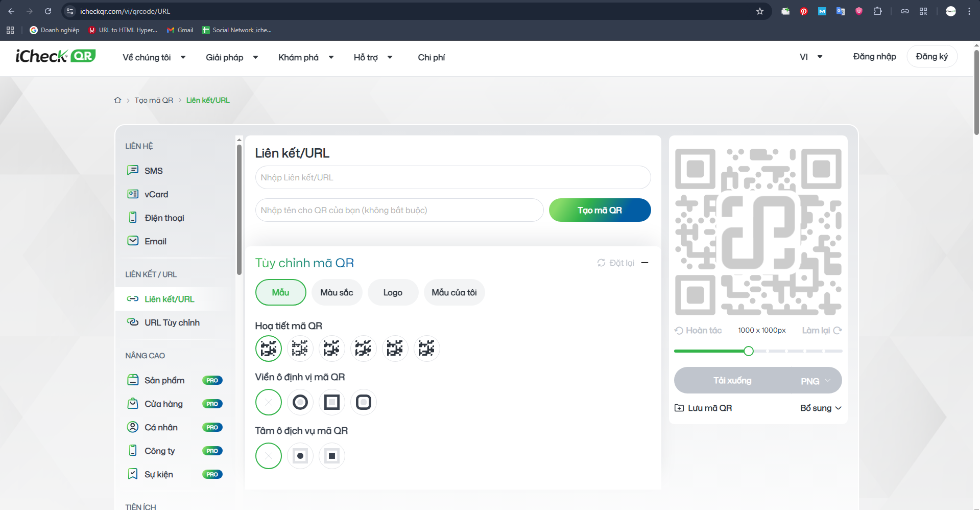The image size is (980, 510).
Task: Open the Chrome three-dot menu
Action: 969,11
